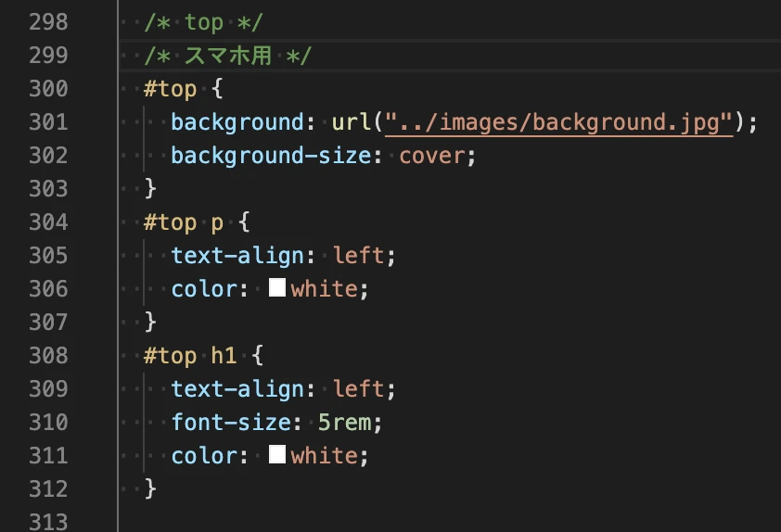This screenshot has height=532, width=781.
Task: Click line number 299 in gutter
Action: point(48,56)
